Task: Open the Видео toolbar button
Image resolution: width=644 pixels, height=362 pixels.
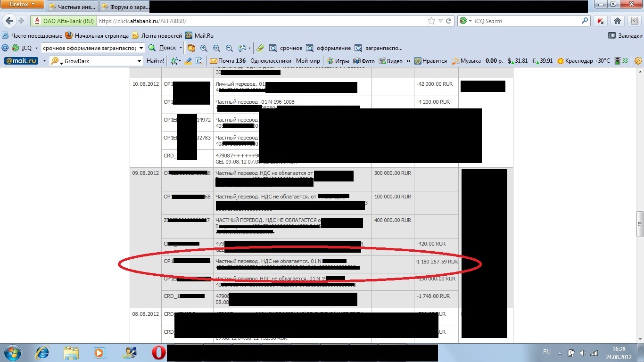Action: [391, 61]
